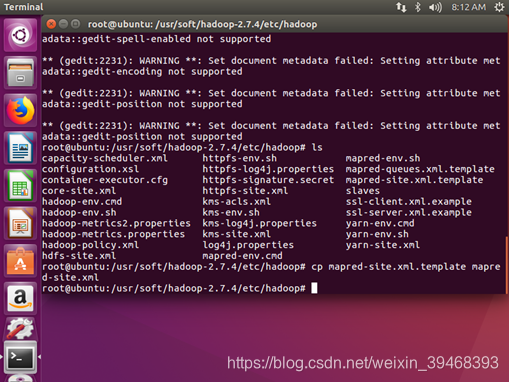
Task: Click the file name httpfs-env.sh
Action: 239,158
